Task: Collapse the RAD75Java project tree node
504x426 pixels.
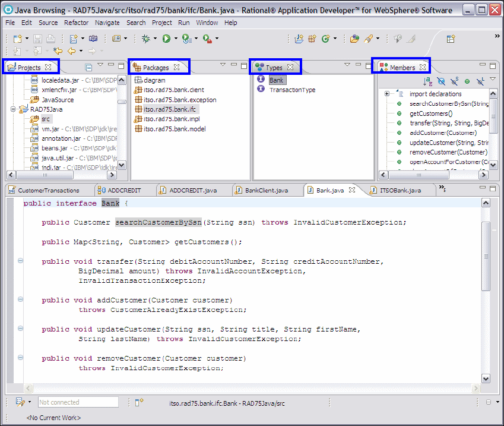Action: point(13,109)
